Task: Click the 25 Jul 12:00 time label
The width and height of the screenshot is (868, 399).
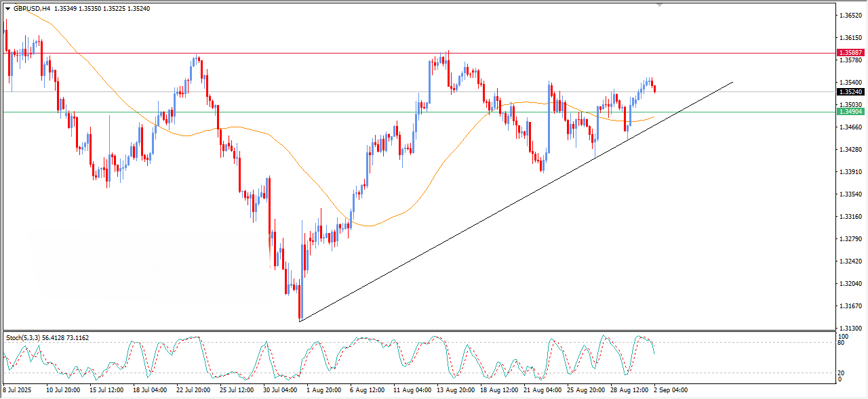Action: 237,390
